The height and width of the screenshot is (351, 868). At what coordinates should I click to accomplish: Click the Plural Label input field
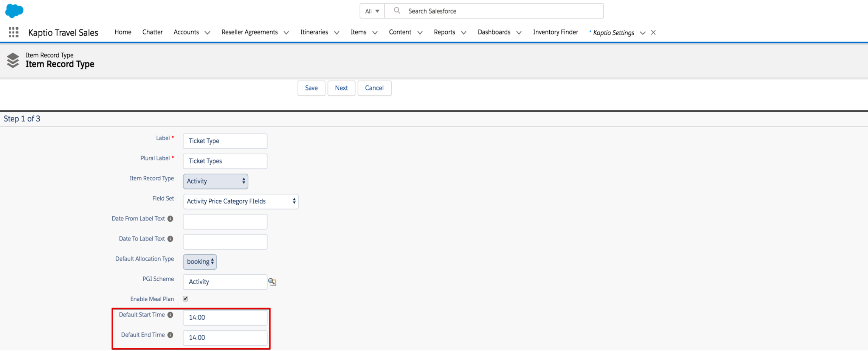point(225,161)
